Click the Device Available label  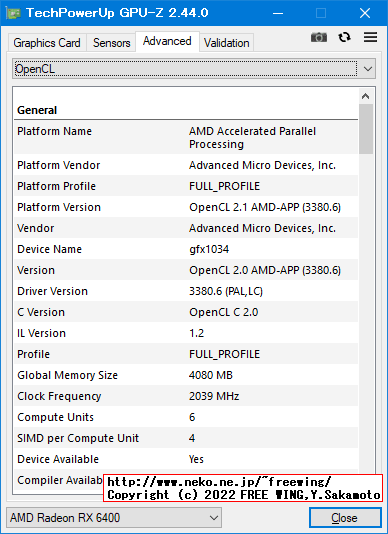click(x=58, y=459)
